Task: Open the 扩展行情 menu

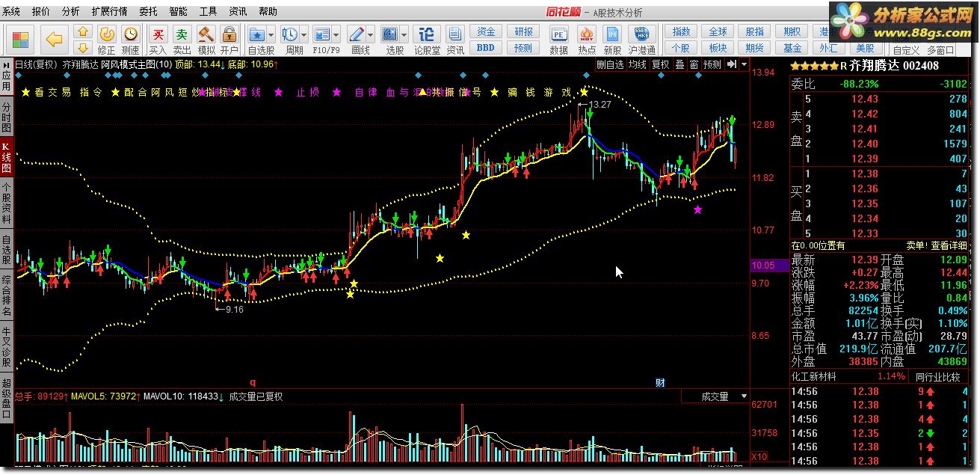Action: (109, 11)
